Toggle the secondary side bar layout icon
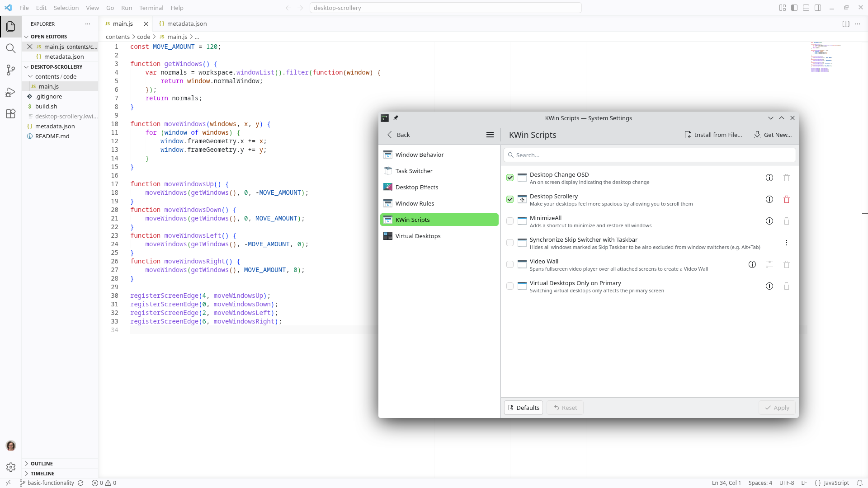The image size is (868, 488). click(x=818, y=8)
